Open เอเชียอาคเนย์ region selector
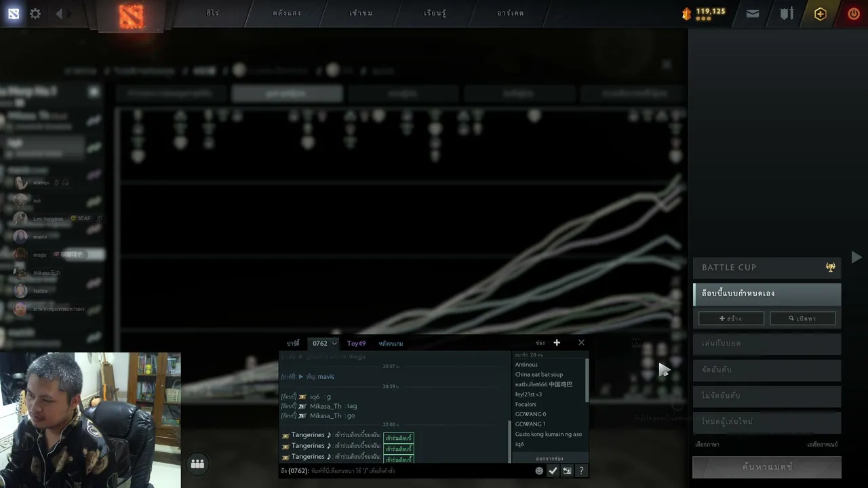The width and height of the screenshot is (868, 488). 822,445
